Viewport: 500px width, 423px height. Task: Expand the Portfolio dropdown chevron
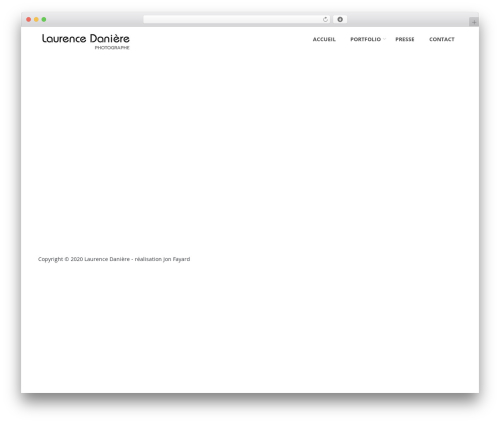coord(384,39)
